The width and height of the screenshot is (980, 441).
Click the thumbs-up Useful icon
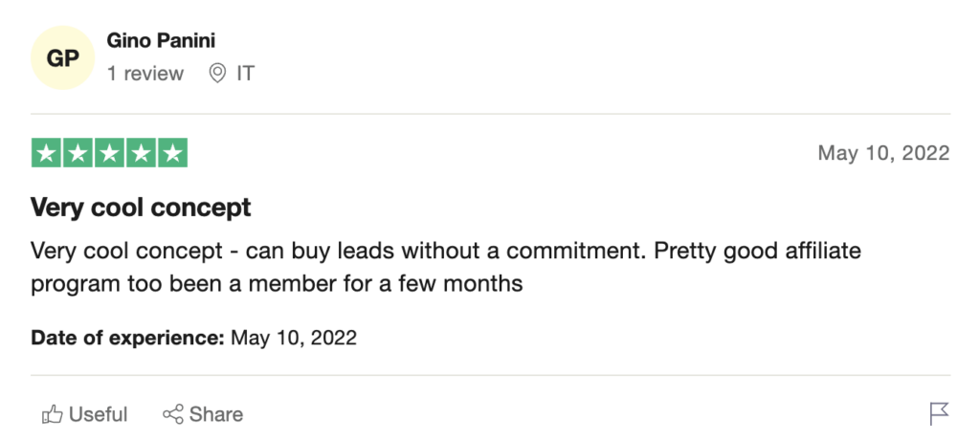coord(53,414)
